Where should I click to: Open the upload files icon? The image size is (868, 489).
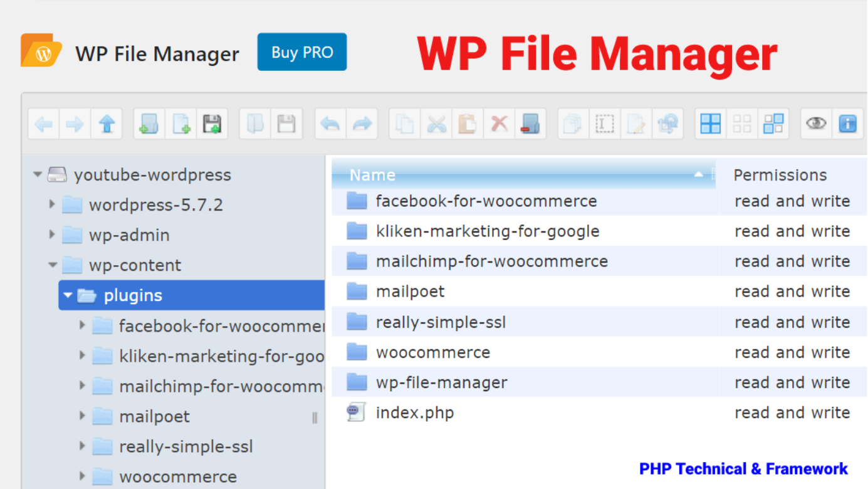pos(211,124)
